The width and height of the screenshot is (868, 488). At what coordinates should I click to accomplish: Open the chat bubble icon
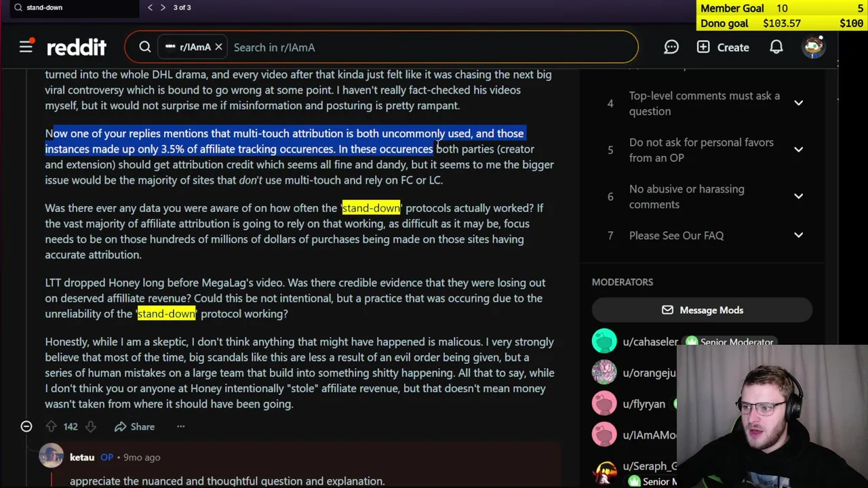[671, 47]
